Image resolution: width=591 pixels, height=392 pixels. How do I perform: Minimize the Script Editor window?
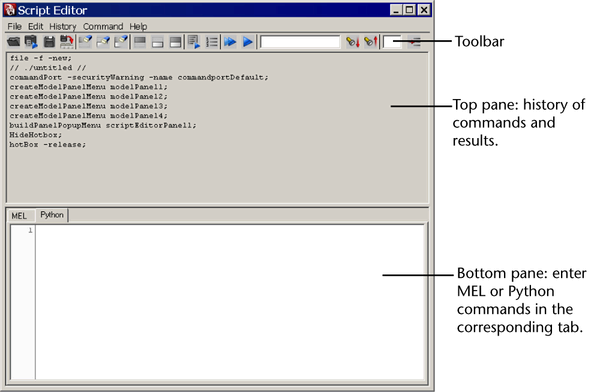point(396,10)
